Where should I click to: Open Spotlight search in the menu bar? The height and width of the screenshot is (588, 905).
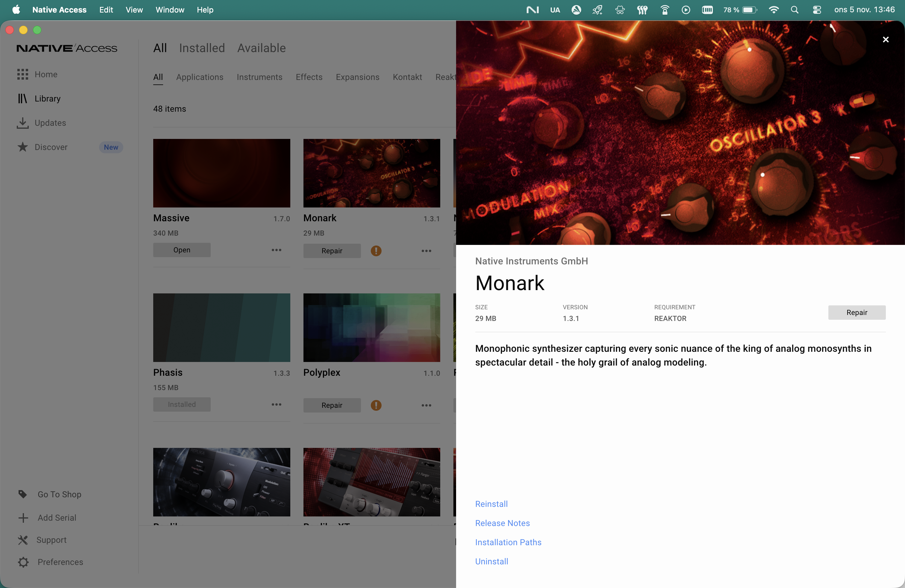(x=794, y=10)
